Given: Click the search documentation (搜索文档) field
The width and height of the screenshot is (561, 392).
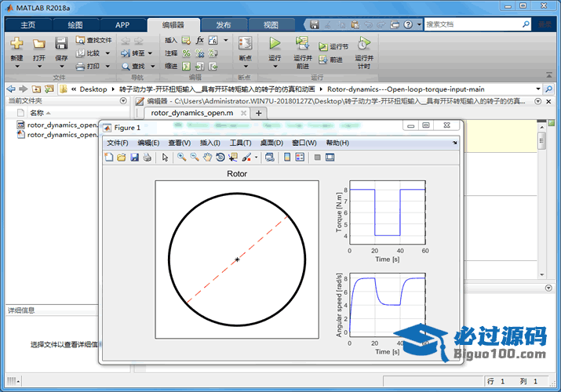Looking at the screenshot, I should [472, 24].
